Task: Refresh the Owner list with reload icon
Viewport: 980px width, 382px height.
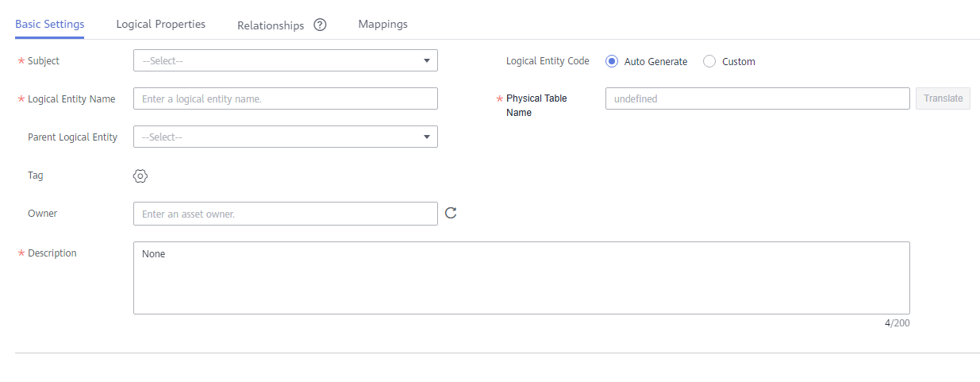Action: pos(451,213)
